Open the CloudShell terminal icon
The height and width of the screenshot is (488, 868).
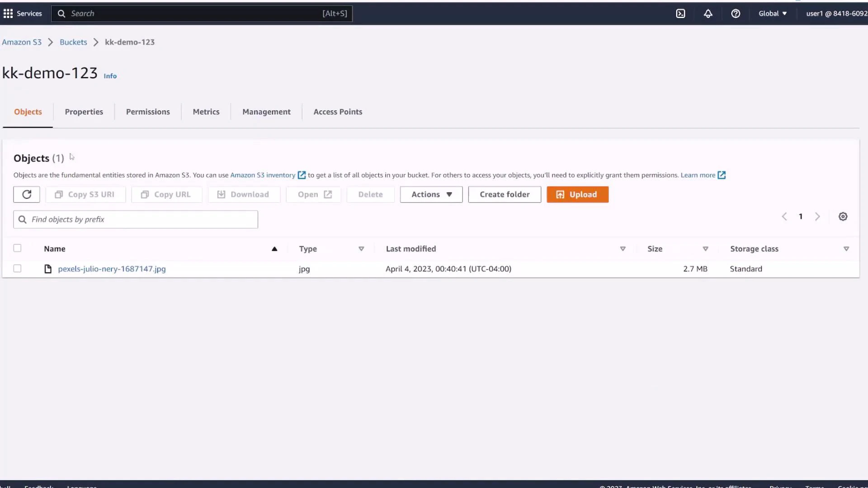(681, 14)
